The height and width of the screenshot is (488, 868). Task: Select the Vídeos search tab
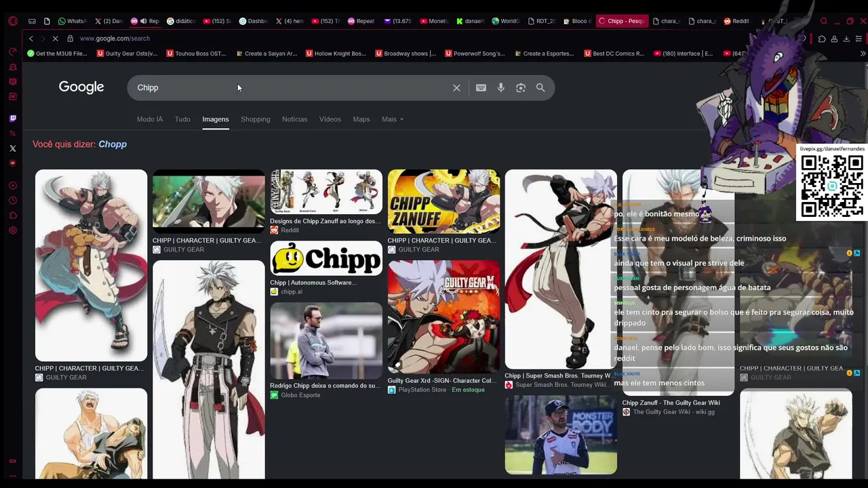click(330, 119)
